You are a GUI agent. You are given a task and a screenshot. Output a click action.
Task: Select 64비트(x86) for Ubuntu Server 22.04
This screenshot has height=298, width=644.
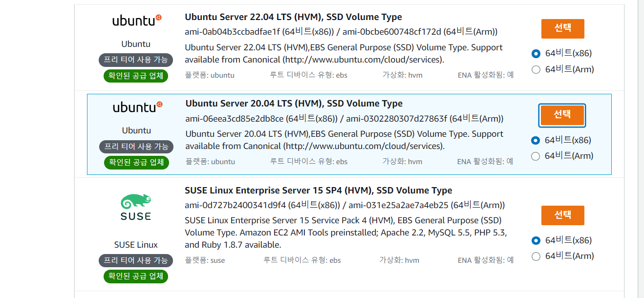coord(536,53)
